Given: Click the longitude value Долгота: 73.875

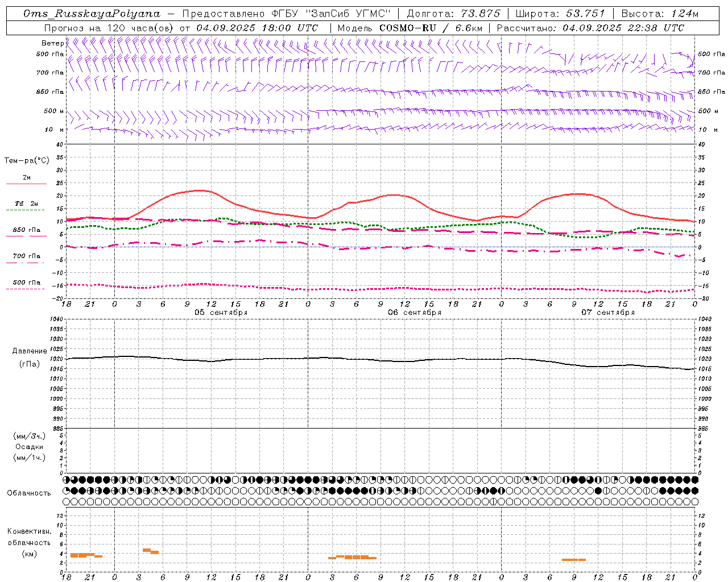Looking at the screenshot, I should 453,14.
